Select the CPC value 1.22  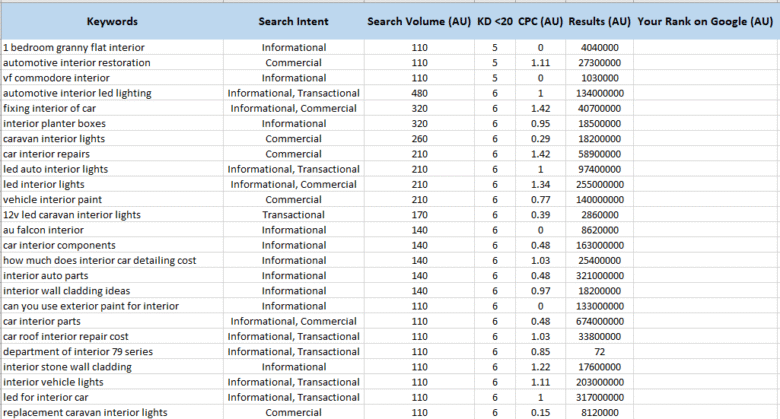[x=540, y=367]
